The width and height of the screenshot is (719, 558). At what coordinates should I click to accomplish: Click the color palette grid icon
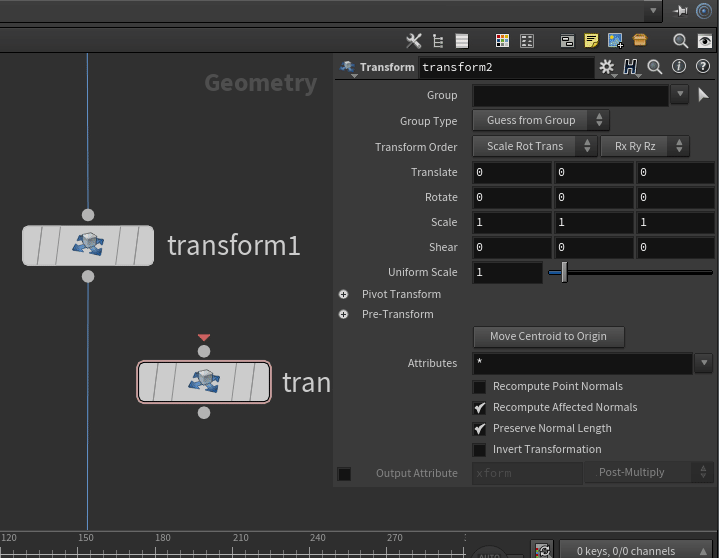pos(503,41)
